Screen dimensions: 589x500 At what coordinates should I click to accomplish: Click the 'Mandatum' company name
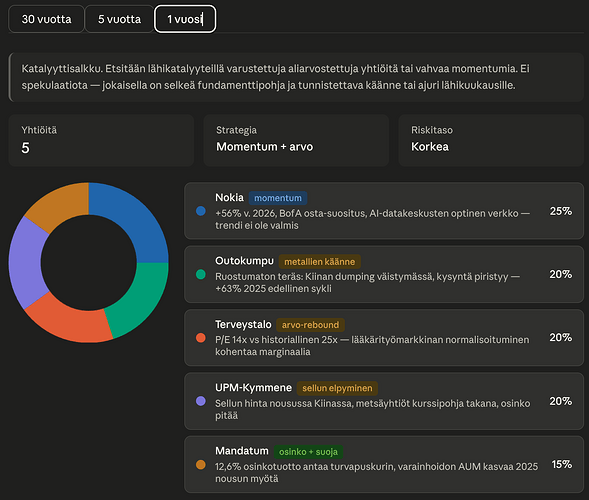tap(242, 451)
